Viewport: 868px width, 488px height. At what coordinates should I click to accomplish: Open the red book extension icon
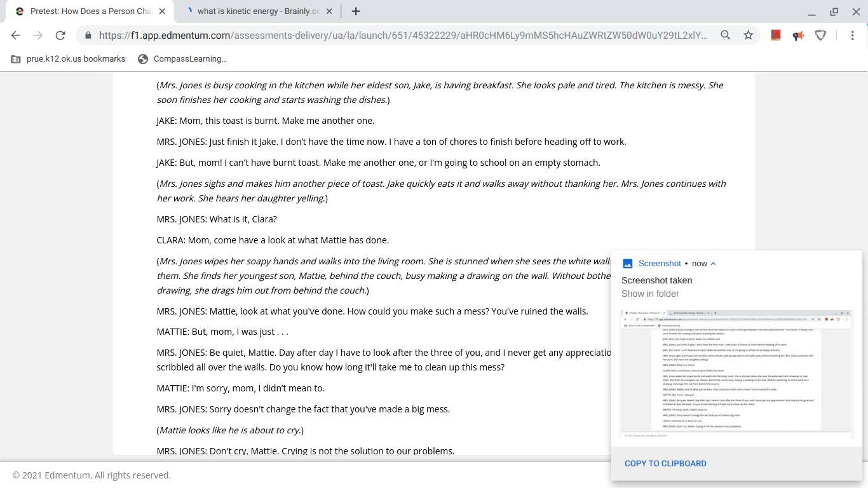click(x=775, y=36)
